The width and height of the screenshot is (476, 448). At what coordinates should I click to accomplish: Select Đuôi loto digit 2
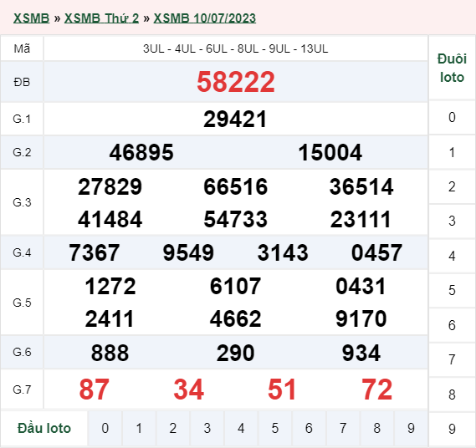tap(452, 186)
